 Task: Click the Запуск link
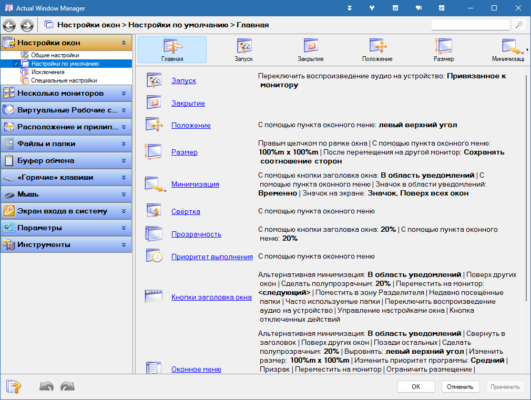click(184, 81)
